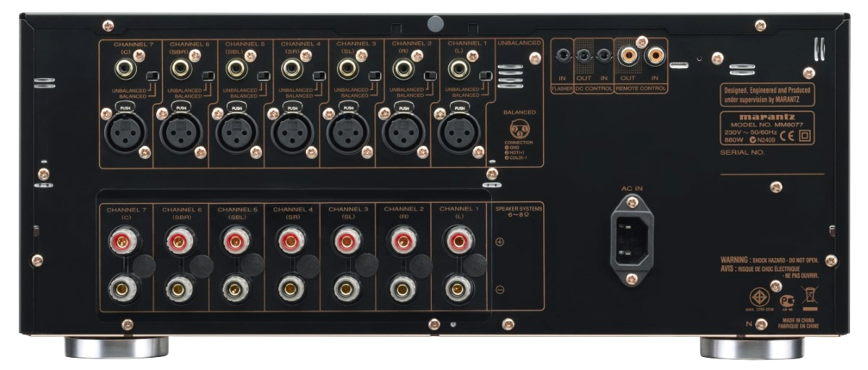Switch Channel 3 (SL) unbalanced/balanced selector
The image size is (868, 370).
tap(375, 77)
